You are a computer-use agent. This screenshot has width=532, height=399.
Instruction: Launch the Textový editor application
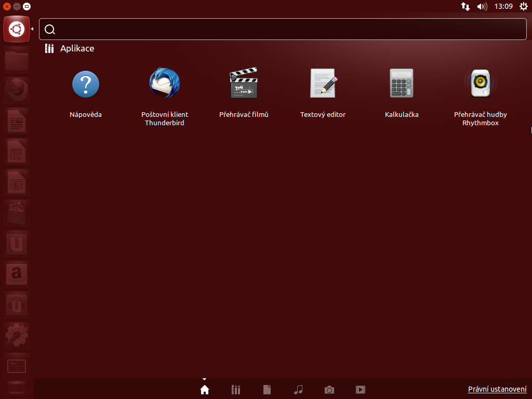coord(323,83)
